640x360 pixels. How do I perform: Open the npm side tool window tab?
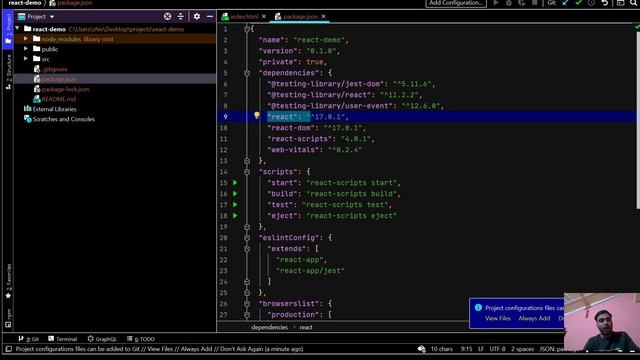point(8,318)
